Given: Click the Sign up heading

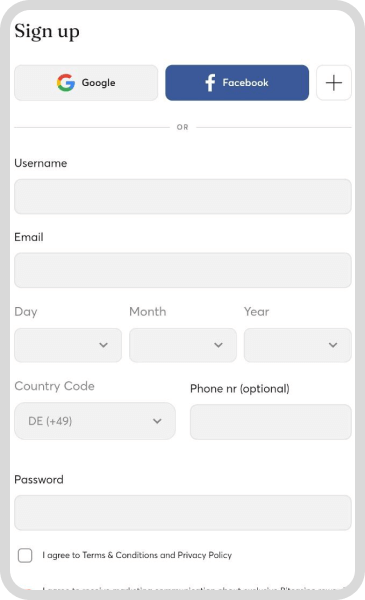Looking at the screenshot, I should (x=47, y=31).
